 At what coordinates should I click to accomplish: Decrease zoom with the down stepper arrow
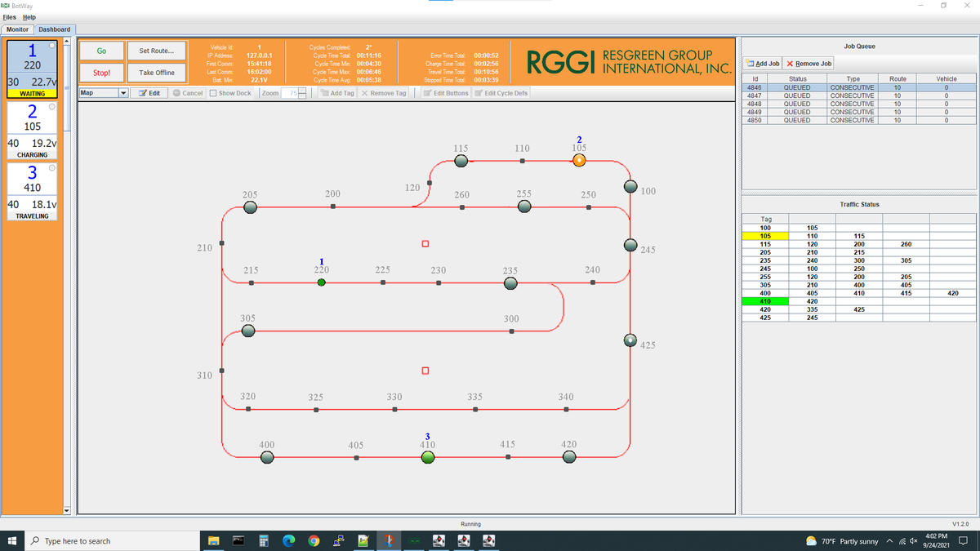coord(301,96)
